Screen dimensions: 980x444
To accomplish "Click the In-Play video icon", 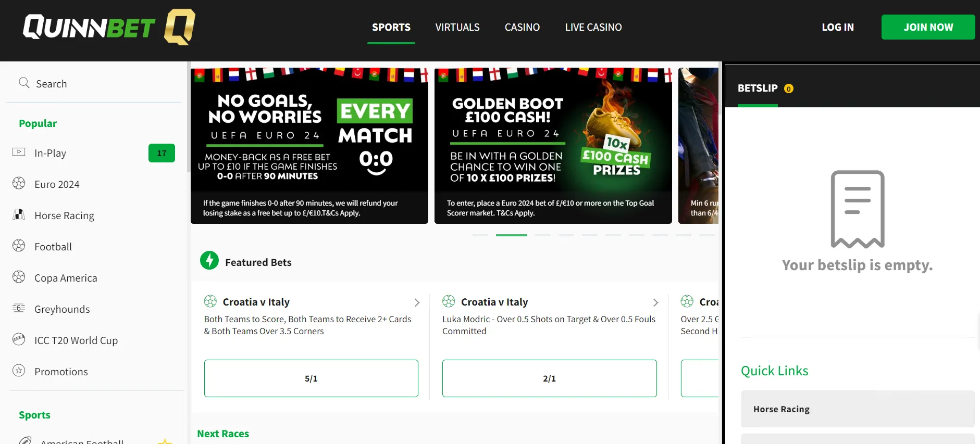I will pos(19,152).
